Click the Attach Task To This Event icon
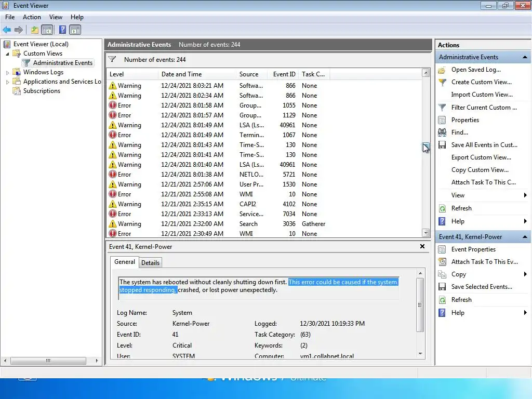Viewport: 532px width, 399px height. [x=442, y=262]
